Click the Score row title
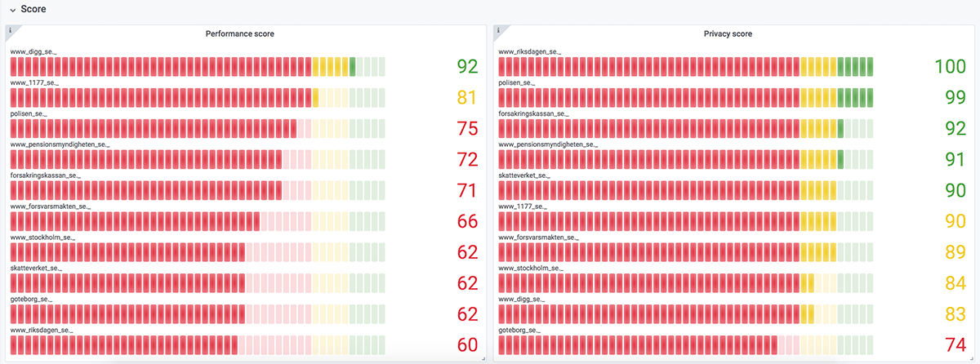 tap(33, 9)
